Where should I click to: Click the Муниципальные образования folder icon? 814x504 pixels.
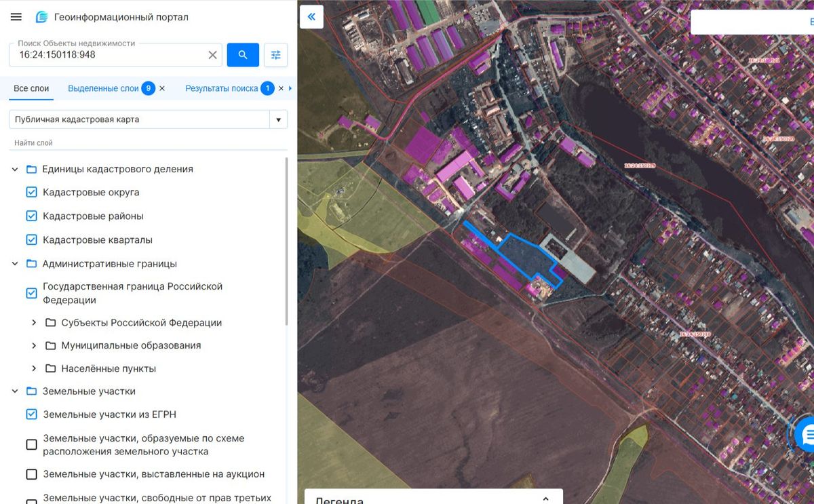pyautogui.click(x=50, y=345)
